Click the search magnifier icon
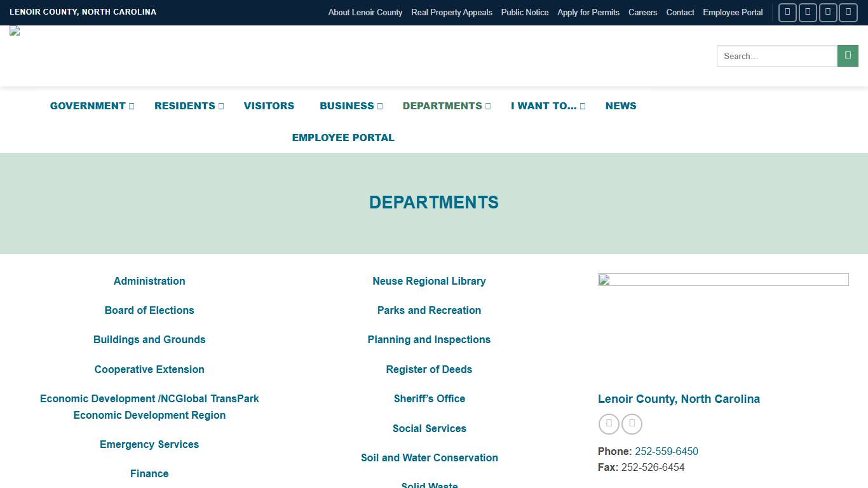Viewport: 868px width, 488px height. 848,56
